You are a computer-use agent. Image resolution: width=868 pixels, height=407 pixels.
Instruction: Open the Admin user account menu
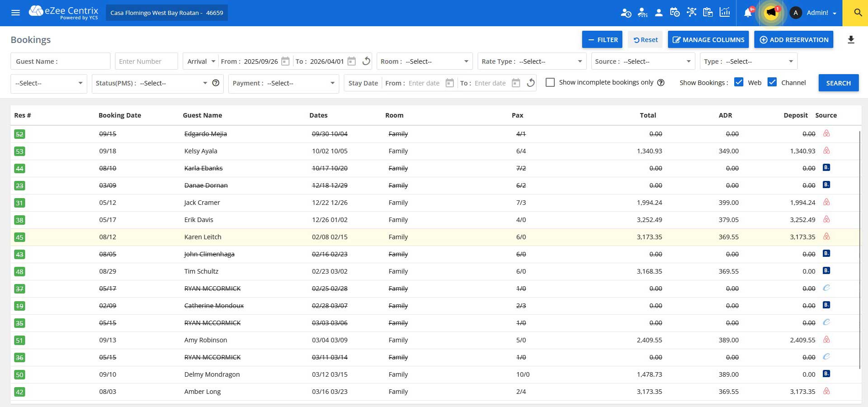pos(816,13)
